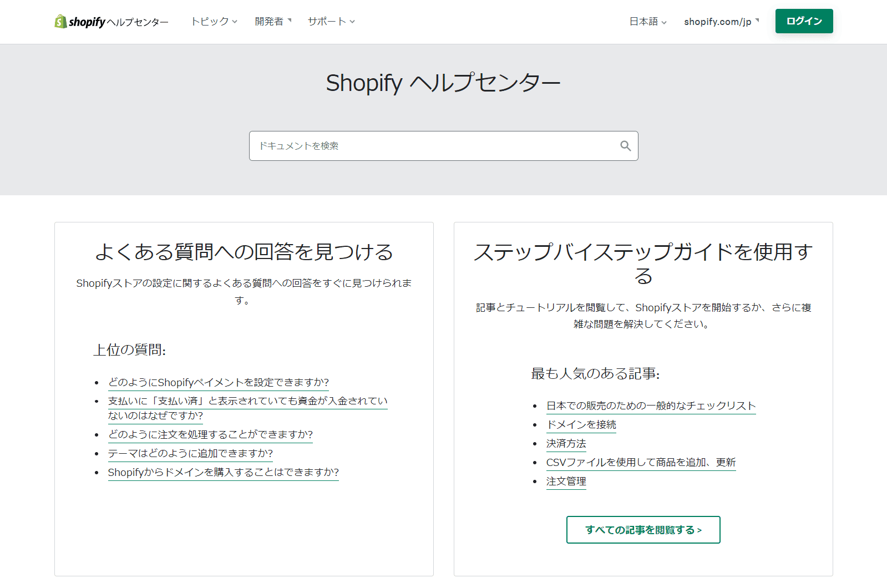This screenshot has width=887, height=588.
Task: Expand the トピック dropdown menu
Action: tap(214, 22)
